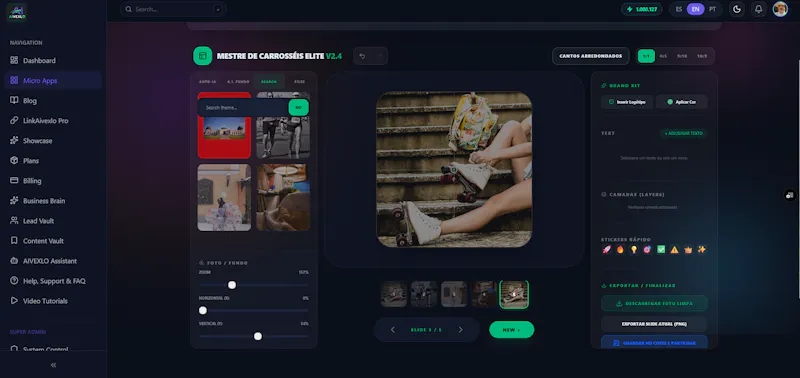Click the Aplicar Cor button
This screenshot has height=378, width=800.
(682, 102)
